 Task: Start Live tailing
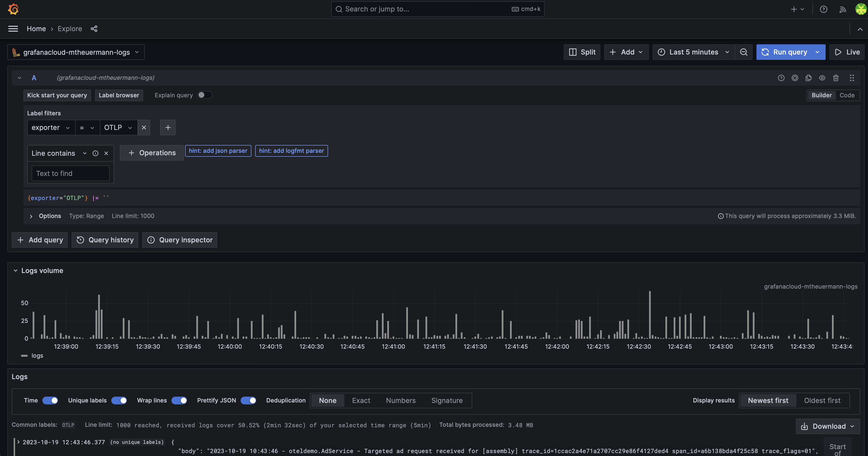click(847, 52)
